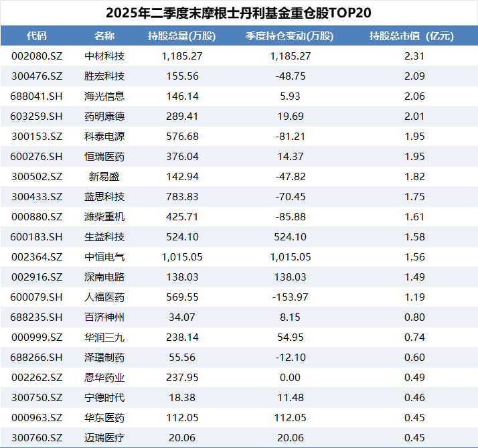Select the 科泰电源 name cell
Screen dimensions: 478x448
pos(104,137)
